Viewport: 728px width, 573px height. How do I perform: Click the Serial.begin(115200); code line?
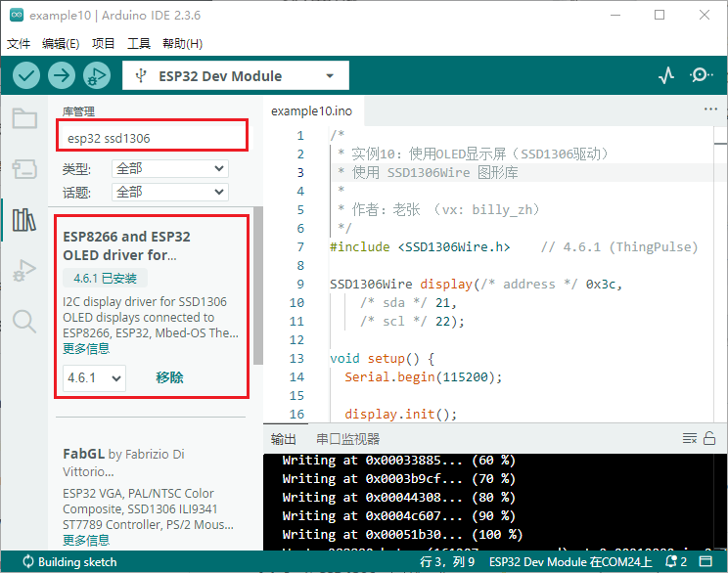[x=424, y=376]
